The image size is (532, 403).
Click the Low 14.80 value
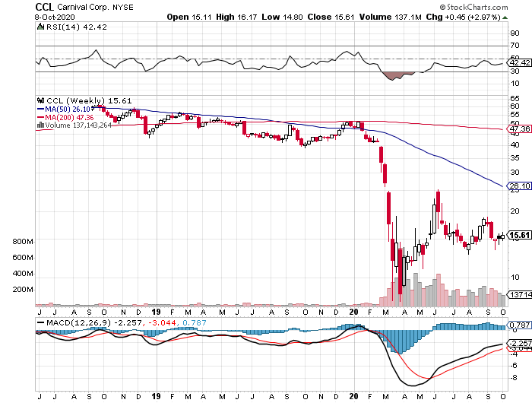282,17
